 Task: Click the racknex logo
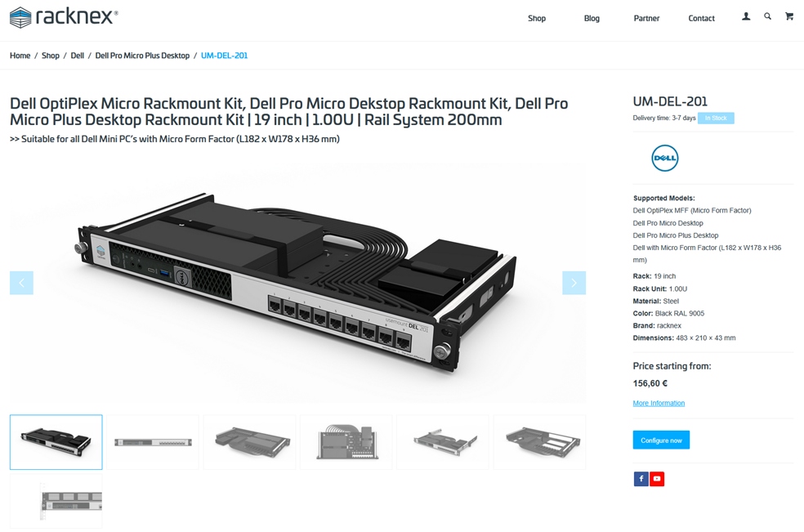tap(64, 17)
